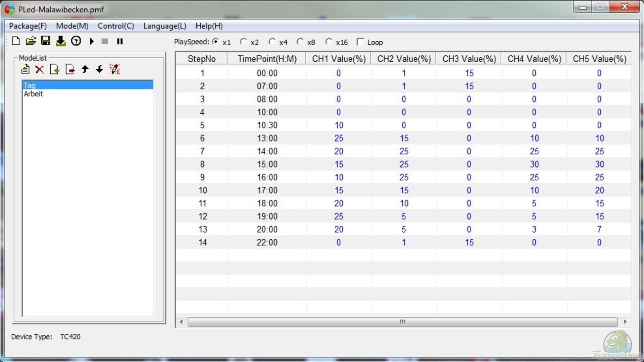The height and width of the screenshot is (362, 644).
Task: Download program to device icon
Action: click(61, 41)
